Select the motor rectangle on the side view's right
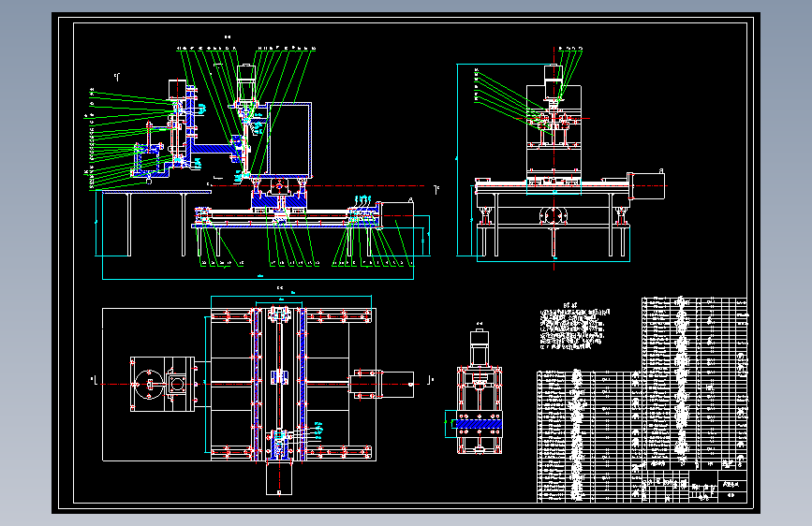The image size is (812, 526). [x=647, y=186]
